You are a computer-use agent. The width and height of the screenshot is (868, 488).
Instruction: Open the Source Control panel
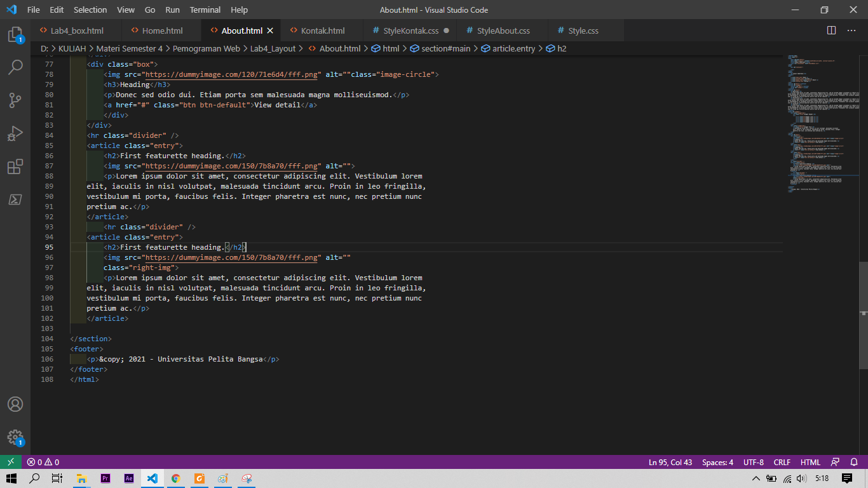[x=15, y=100]
